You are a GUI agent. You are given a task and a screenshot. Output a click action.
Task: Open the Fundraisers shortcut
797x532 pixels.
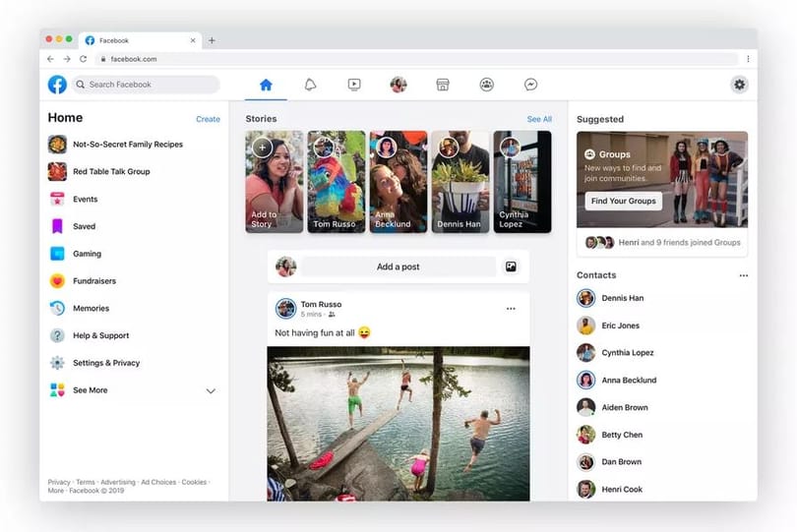point(83,281)
